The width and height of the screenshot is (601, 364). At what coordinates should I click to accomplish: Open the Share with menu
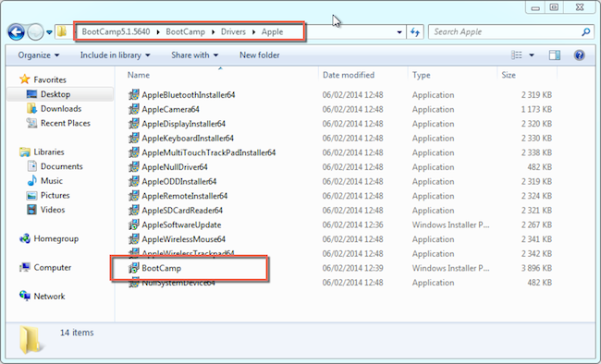coord(195,55)
